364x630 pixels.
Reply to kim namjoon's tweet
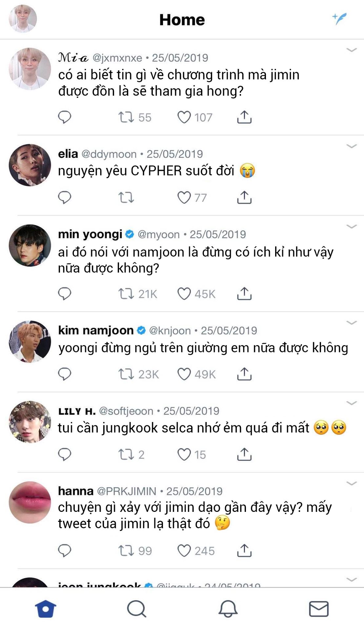tap(65, 374)
